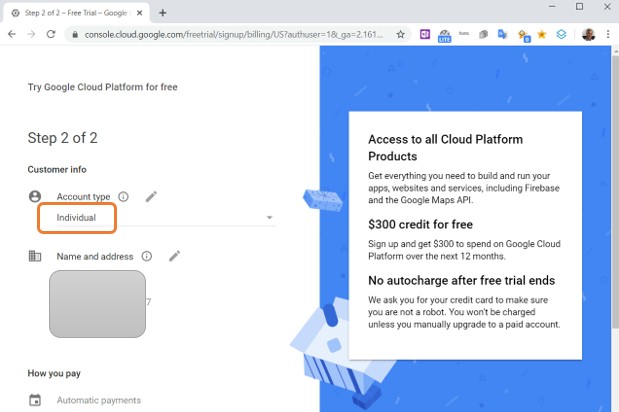Go back to the previous page
Image resolution: width=619 pixels, height=412 pixels.
pos(12,34)
